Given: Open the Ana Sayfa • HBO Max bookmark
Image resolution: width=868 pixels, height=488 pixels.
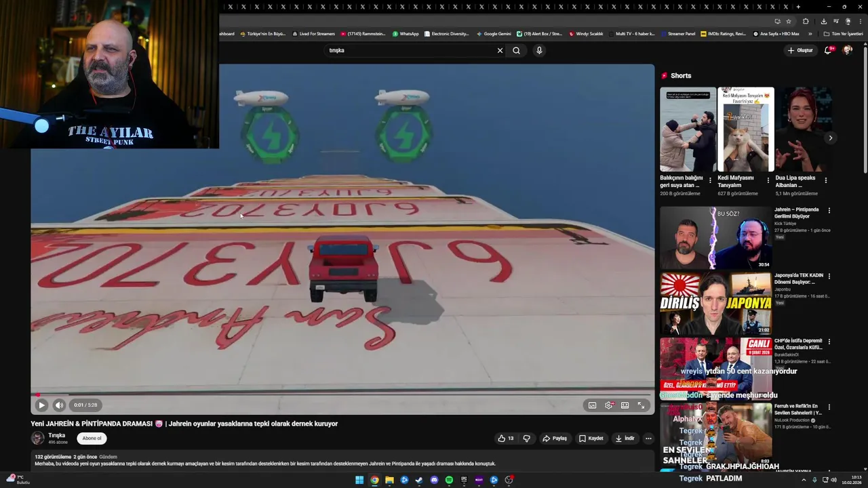Looking at the screenshot, I should point(776,33).
